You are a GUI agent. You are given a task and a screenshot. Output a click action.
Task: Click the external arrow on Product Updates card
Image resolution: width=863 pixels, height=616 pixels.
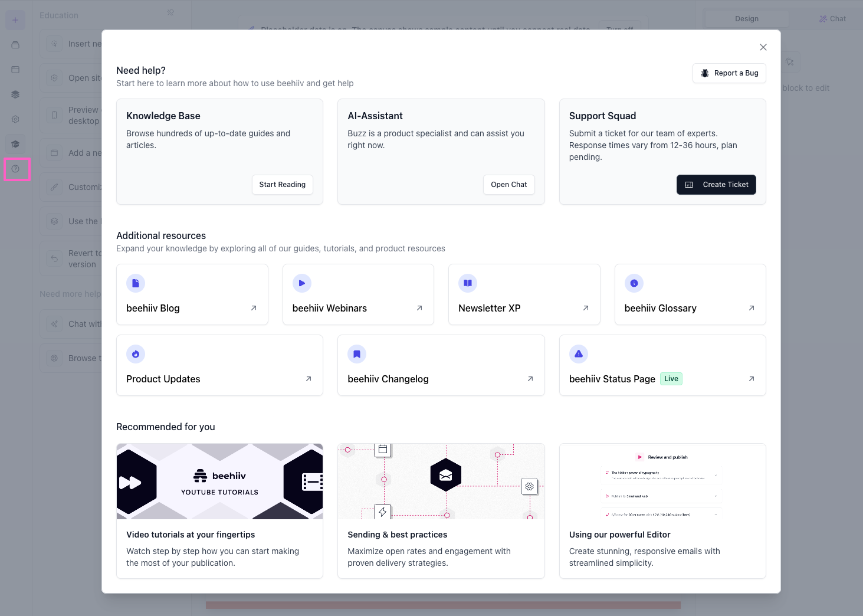pyautogui.click(x=309, y=379)
